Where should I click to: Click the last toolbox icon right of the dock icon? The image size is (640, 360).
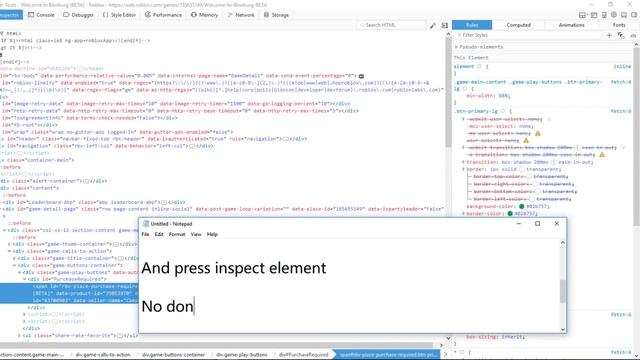(x=634, y=15)
